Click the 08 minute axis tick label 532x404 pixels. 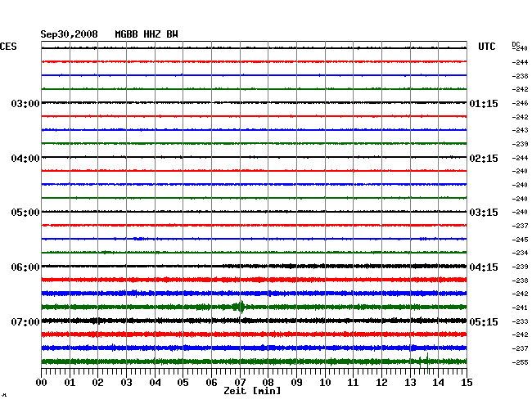[268, 382]
